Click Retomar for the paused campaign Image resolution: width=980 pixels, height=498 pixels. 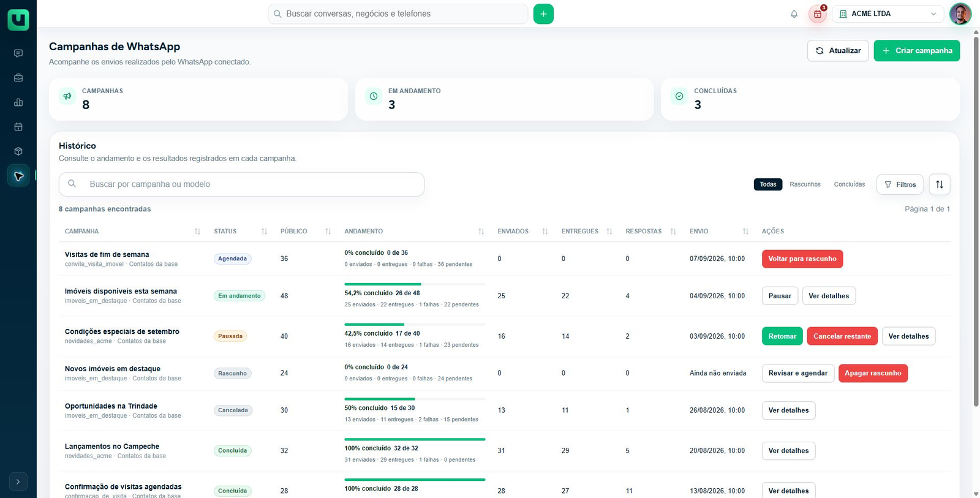click(782, 336)
